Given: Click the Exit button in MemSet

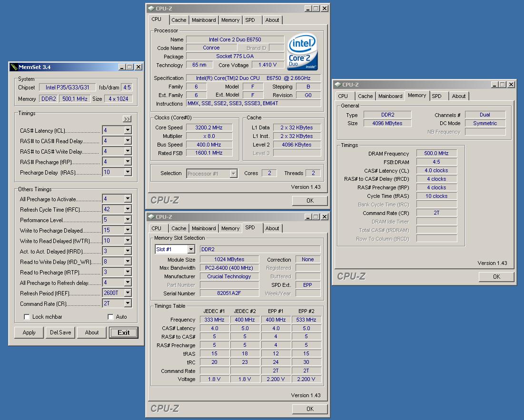Looking at the screenshot, I should point(124,332).
